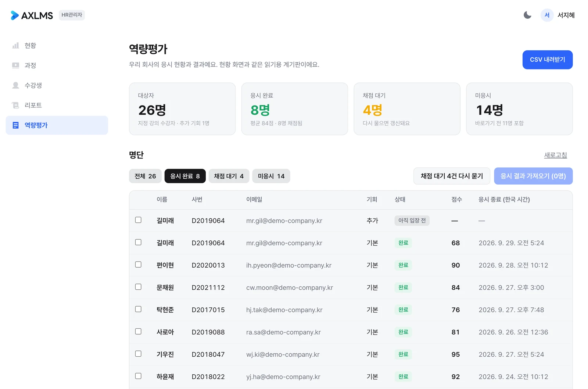Click employee number D2019088
The image size is (588, 389).
click(x=208, y=332)
